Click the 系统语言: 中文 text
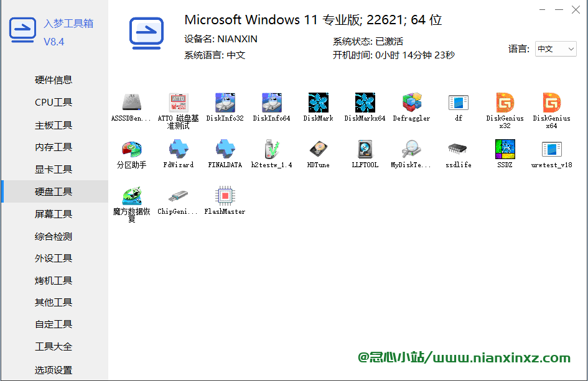Screen dimensions: 588x381 point(215,55)
